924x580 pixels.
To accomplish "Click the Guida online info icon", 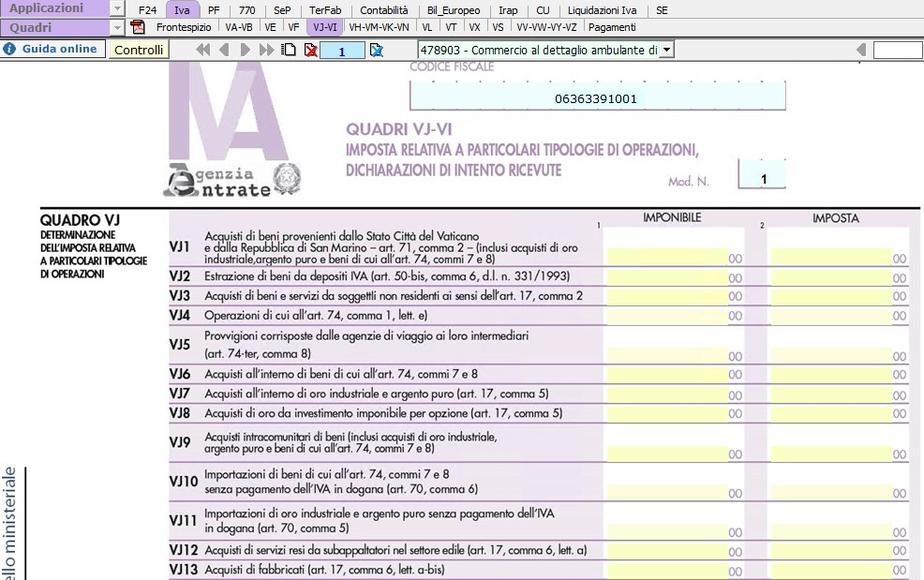I will point(8,49).
